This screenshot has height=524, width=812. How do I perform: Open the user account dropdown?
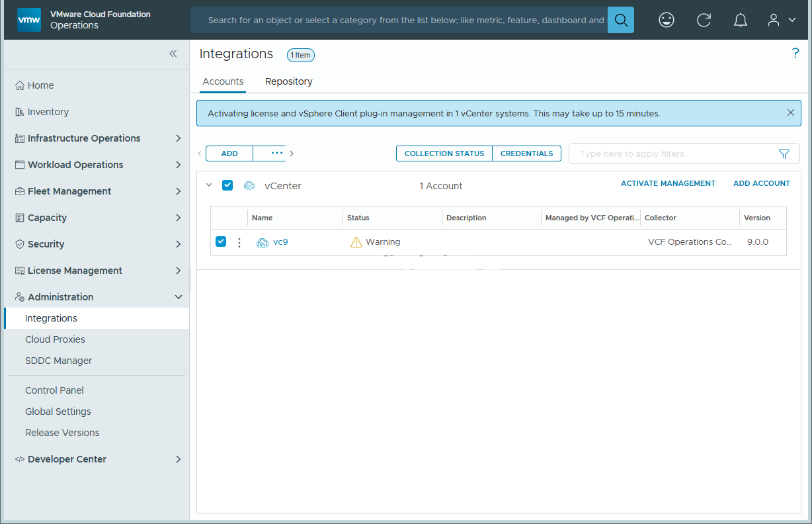click(x=781, y=20)
